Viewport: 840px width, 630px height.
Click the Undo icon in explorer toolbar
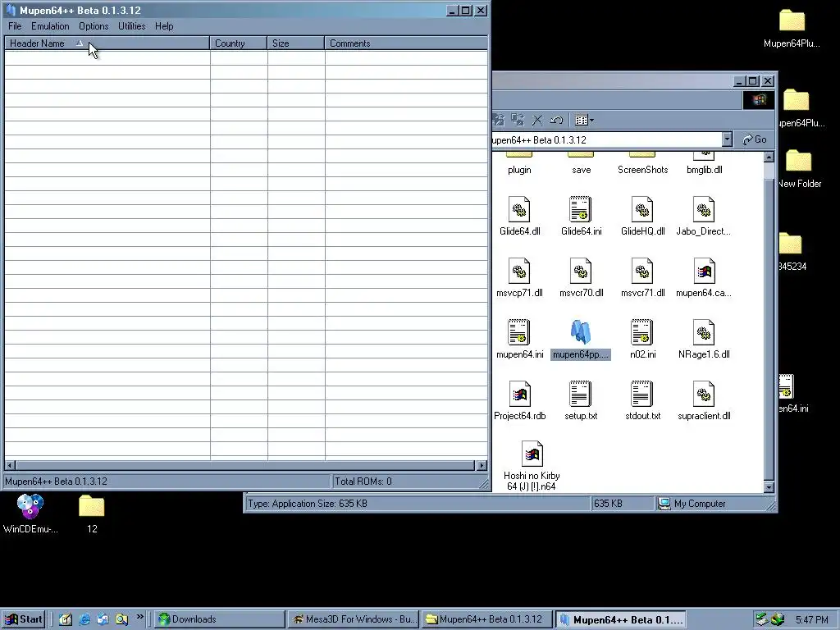(556, 120)
